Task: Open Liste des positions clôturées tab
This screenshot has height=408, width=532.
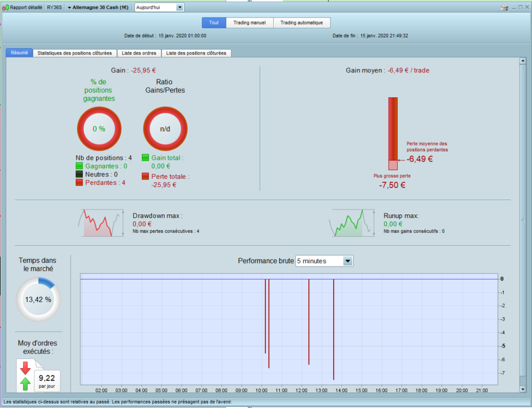Action: pos(196,53)
